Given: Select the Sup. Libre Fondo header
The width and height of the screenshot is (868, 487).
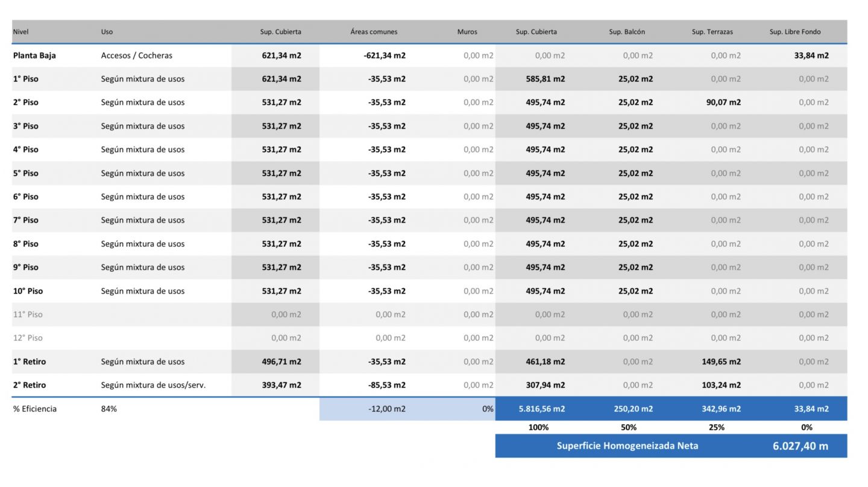Looking at the screenshot, I should pyautogui.click(x=794, y=32).
